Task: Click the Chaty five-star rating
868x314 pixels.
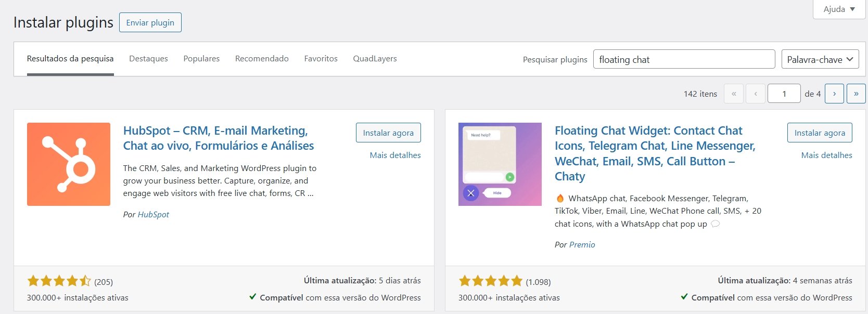Action: click(x=490, y=281)
